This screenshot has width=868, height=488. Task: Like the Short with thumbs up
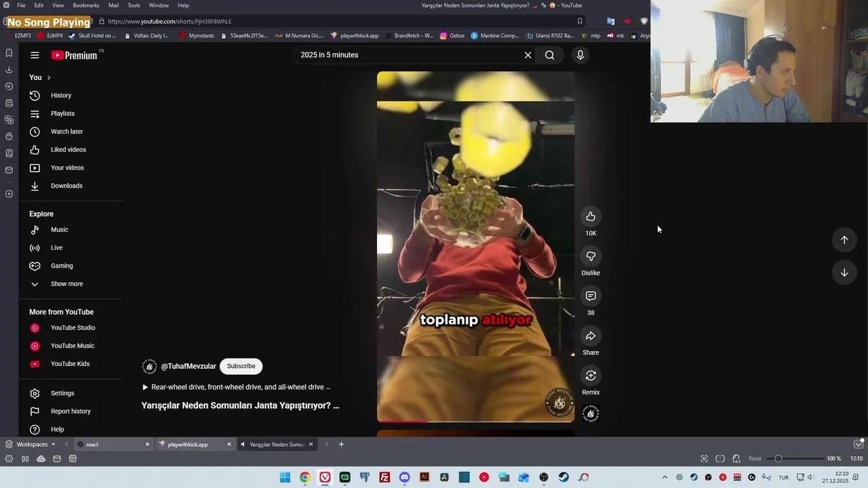pos(591,217)
